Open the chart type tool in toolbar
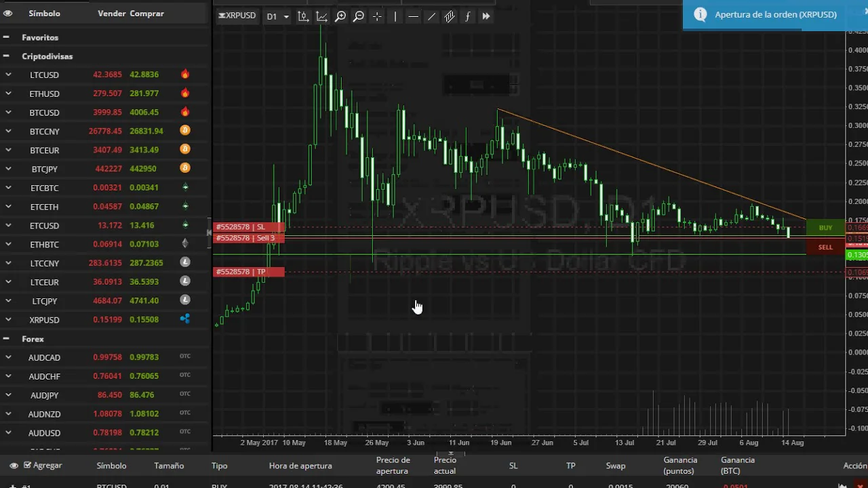Viewport: 868px width, 488px height. [x=303, y=16]
